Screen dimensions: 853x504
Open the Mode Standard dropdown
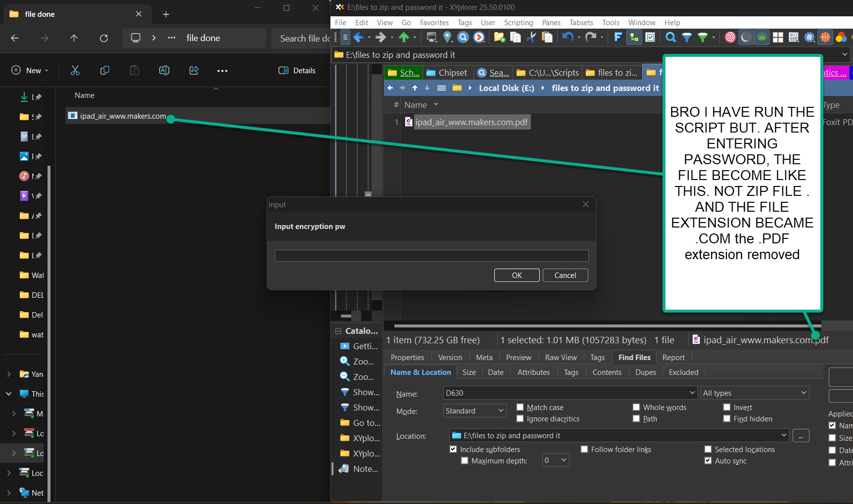tap(474, 411)
